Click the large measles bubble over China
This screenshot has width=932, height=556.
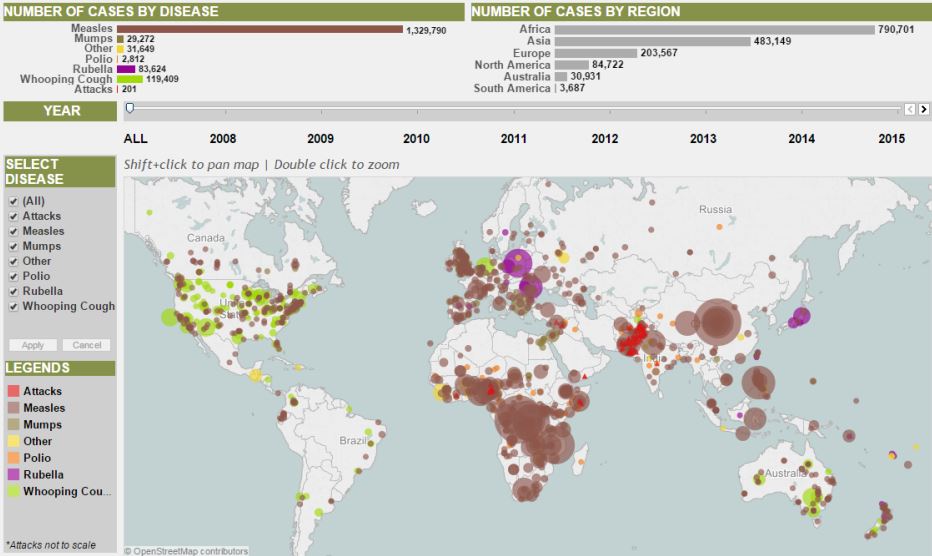click(718, 322)
